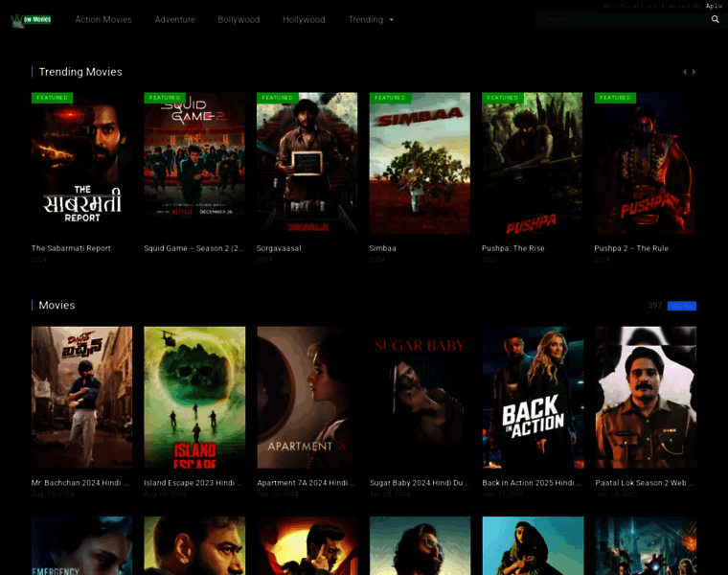Open Pushpa: The Rise poster
Viewport: 728px width, 575px height.
532,163
